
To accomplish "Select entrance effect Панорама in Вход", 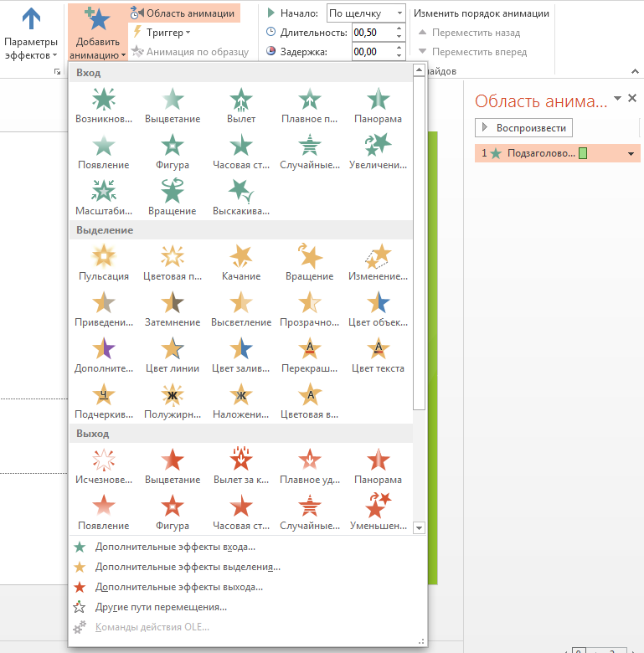I will [378, 105].
